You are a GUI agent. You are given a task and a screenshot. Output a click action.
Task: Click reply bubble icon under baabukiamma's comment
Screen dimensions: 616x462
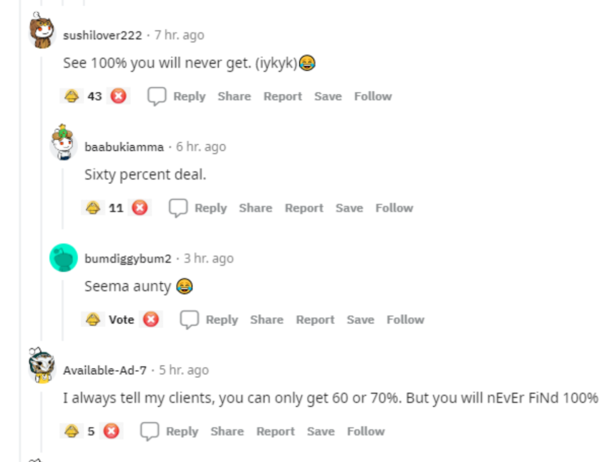[178, 208]
